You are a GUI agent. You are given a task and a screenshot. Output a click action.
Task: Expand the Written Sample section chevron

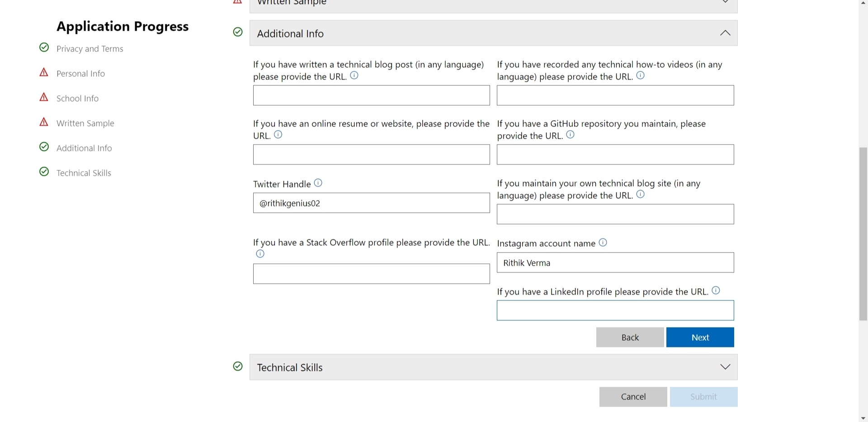[x=725, y=2]
